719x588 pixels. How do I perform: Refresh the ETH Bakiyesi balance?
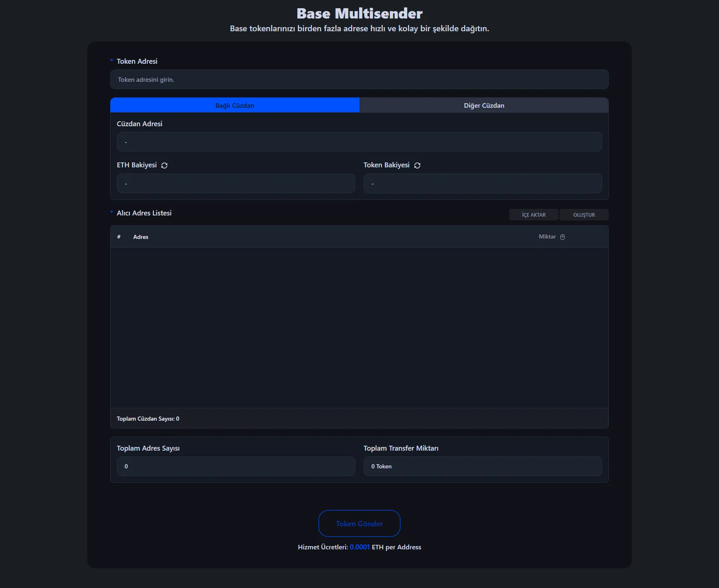[x=164, y=165]
